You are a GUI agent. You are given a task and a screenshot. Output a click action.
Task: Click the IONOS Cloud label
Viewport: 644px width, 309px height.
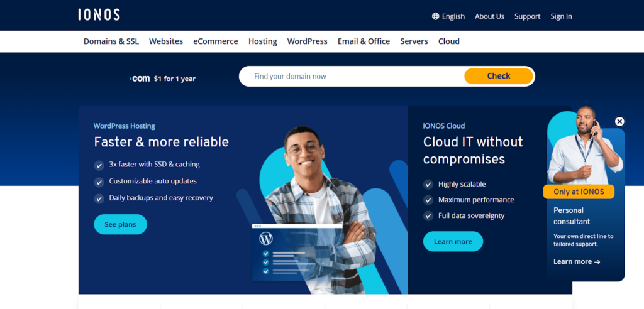point(444,126)
